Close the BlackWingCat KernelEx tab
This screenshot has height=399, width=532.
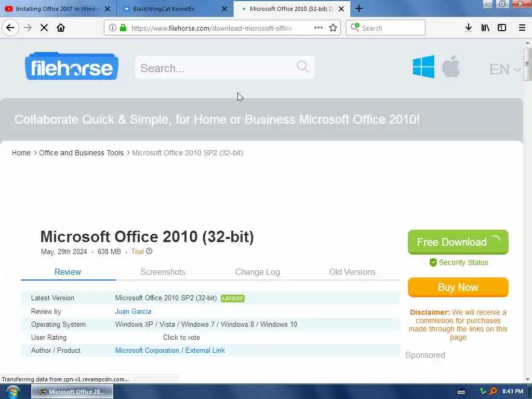point(224,9)
